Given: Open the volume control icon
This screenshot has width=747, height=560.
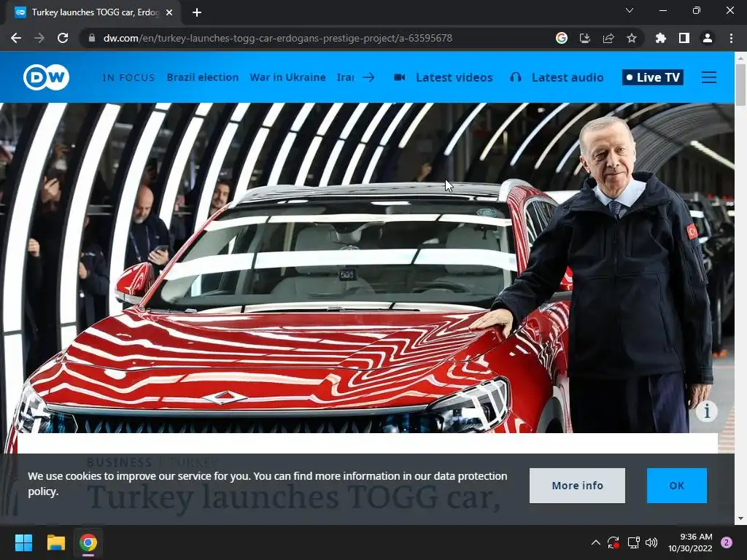Looking at the screenshot, I should click(x=651, y=542).
